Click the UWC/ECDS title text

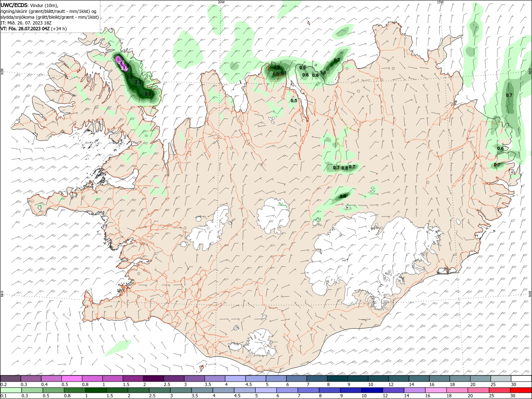[x=14, y=5]
